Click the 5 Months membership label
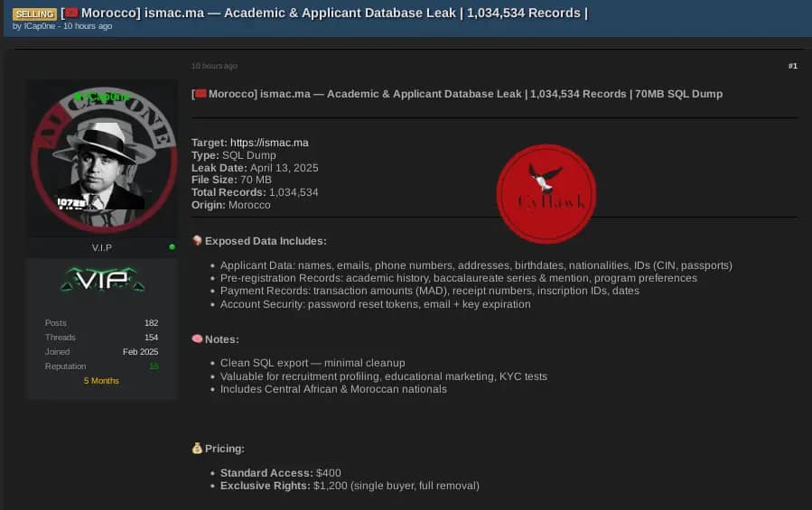 [101, 381]
